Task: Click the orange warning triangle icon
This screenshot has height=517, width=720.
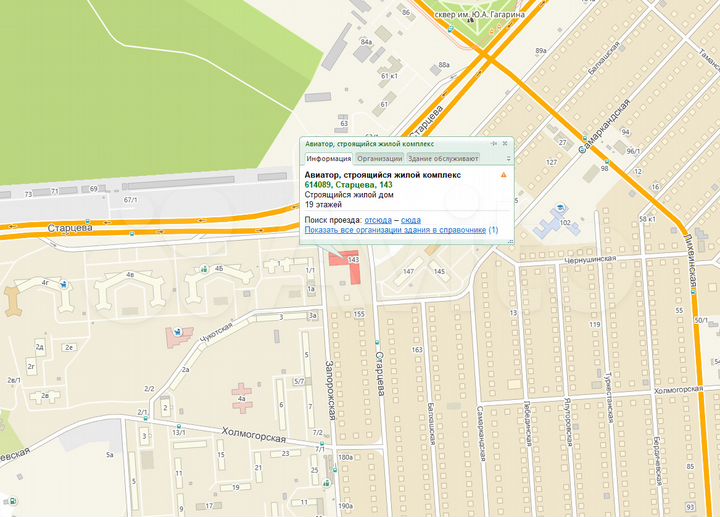Action: click(503, 174)
